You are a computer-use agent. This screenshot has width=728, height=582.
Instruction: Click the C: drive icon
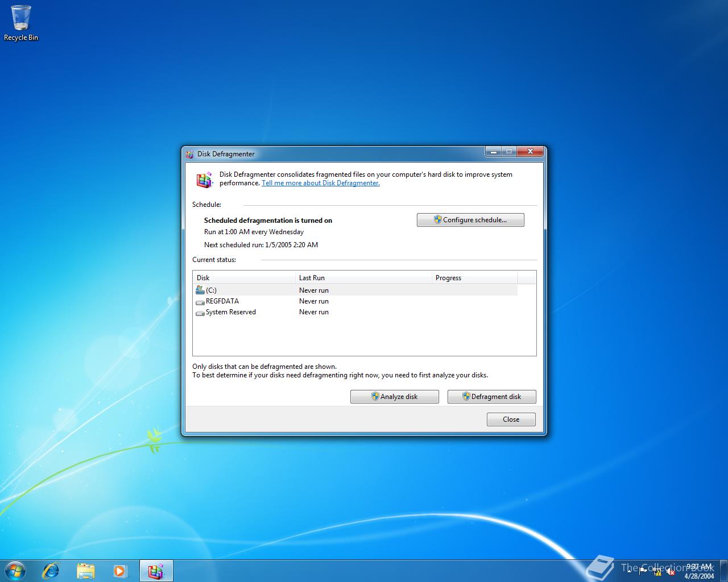pyautogui.click(x=200, y=290)
